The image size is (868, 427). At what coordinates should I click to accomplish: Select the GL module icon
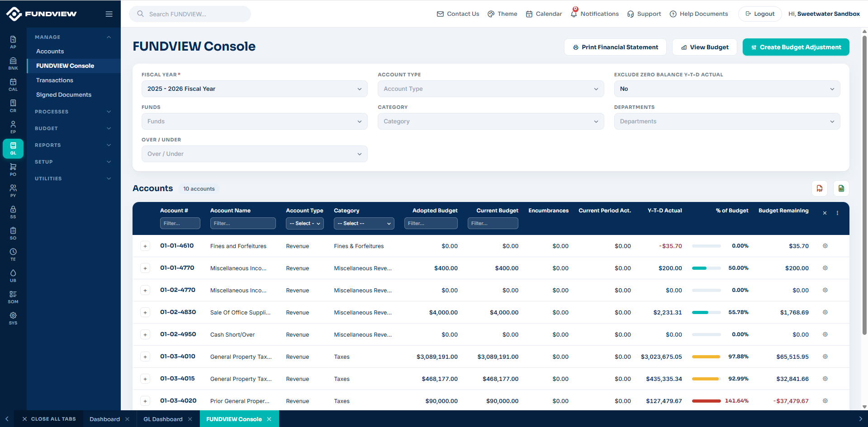coord(13,149)
